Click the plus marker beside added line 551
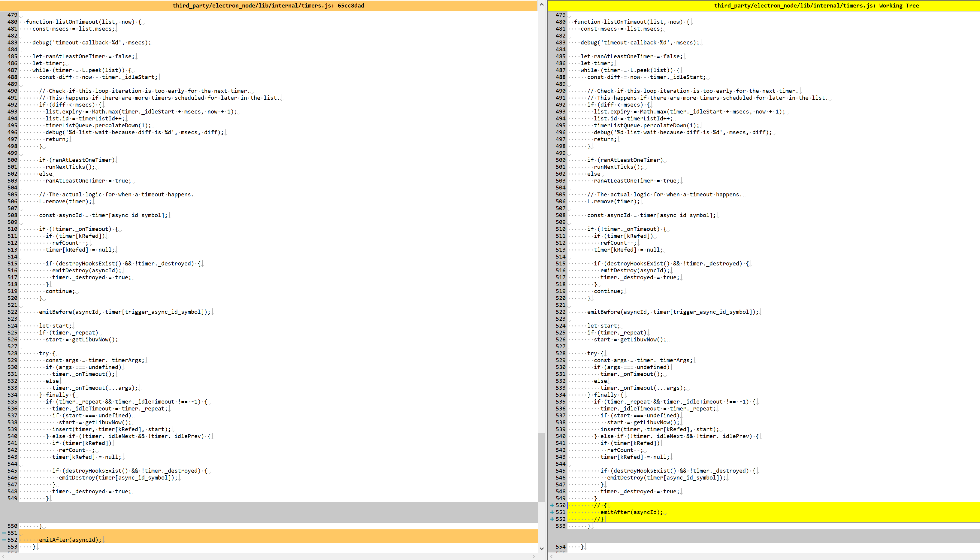The width and height of the screenshot is (980, 560). (x=552, y=512)
